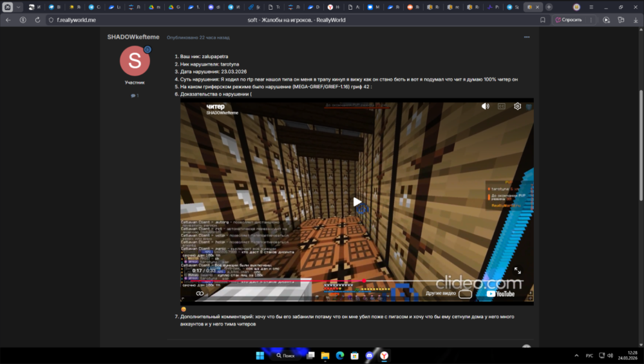Viewport: 644px width, 364px height.
Task: Open the video picture-in-picture toolbar icon
Action: 606,20
